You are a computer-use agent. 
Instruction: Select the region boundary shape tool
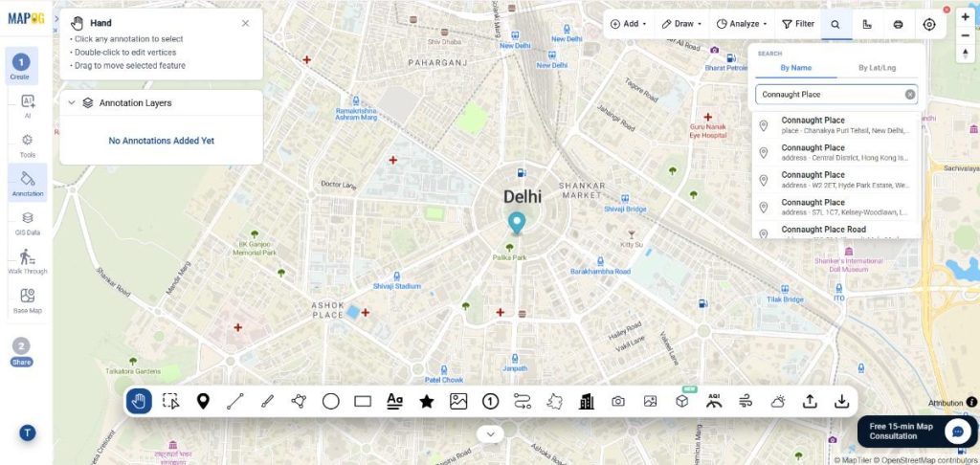pyautogui.click(x=554, y=401)
